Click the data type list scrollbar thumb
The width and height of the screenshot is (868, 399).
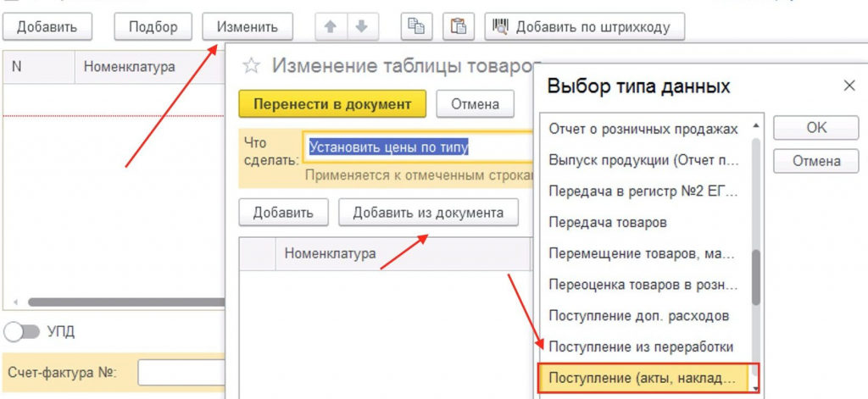[x=755, y=277]
